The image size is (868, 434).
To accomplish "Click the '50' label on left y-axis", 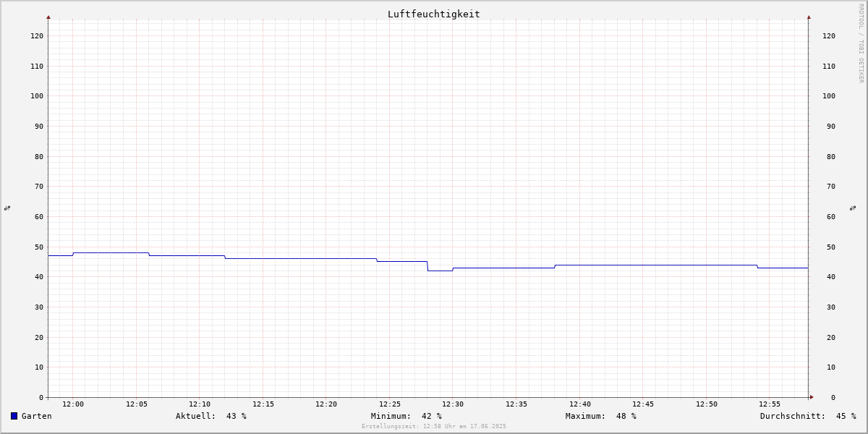I will tap(39, 247).
